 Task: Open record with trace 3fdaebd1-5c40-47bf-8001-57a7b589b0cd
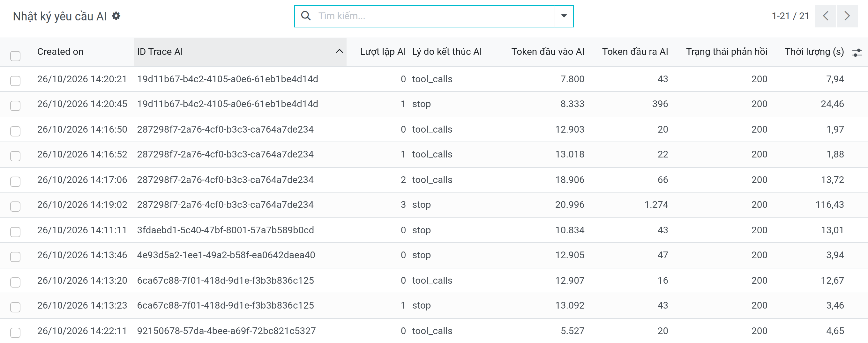(225, 230)
